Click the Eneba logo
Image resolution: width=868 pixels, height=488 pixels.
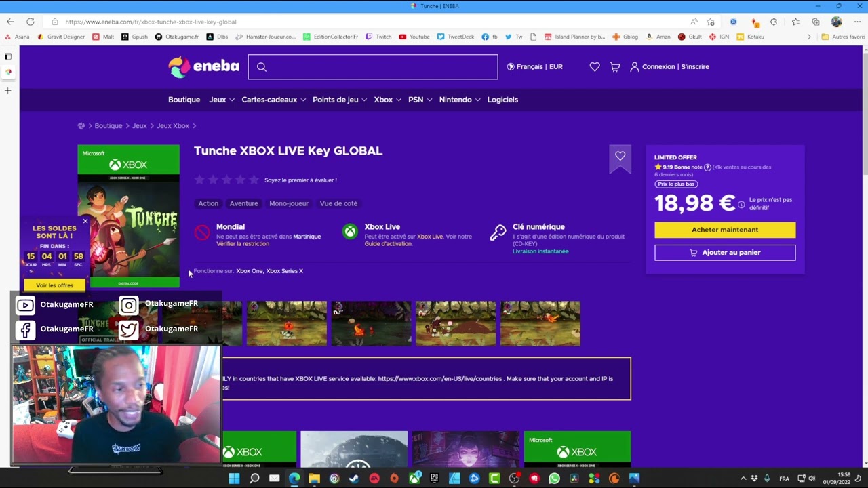click(203, 66)
